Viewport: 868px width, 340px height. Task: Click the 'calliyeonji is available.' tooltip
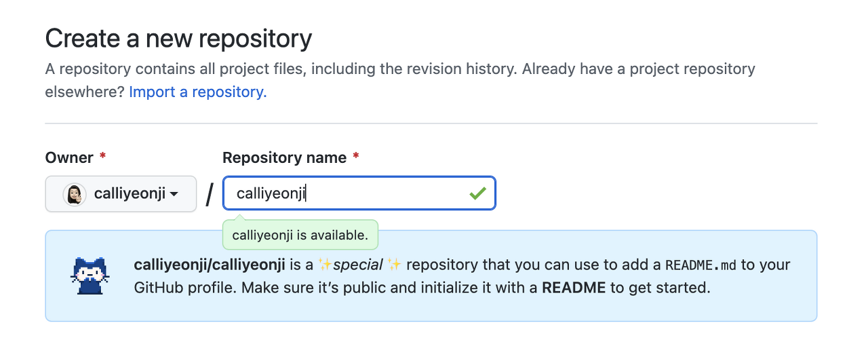click(300, 235)
